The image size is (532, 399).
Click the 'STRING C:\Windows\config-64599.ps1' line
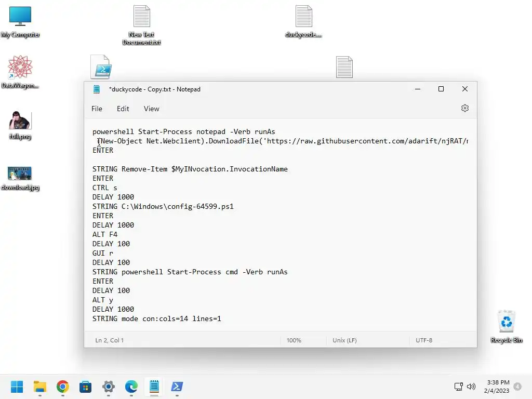pyautogui.click(x=163, y=206)
